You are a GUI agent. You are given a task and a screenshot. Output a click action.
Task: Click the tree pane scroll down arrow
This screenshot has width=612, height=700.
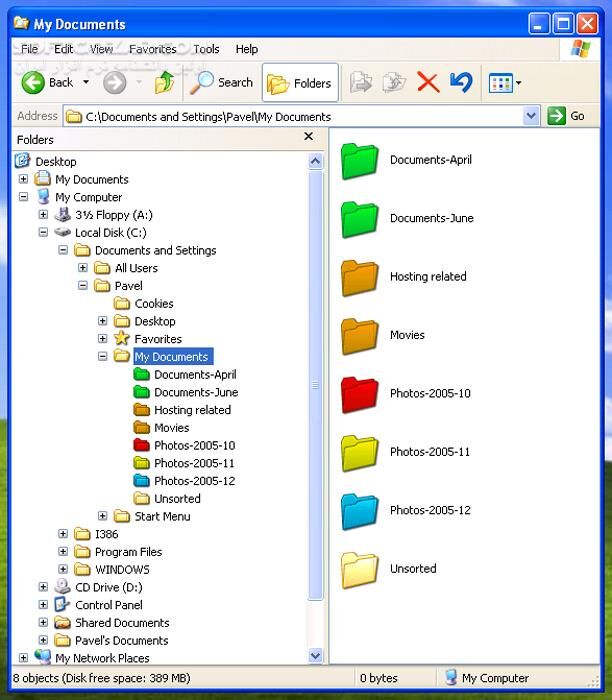point(316,656)
